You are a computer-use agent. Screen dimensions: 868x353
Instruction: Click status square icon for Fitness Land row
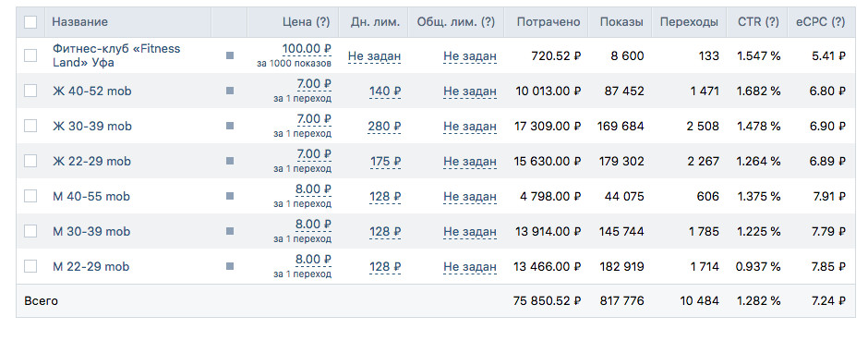pos(230,55)
